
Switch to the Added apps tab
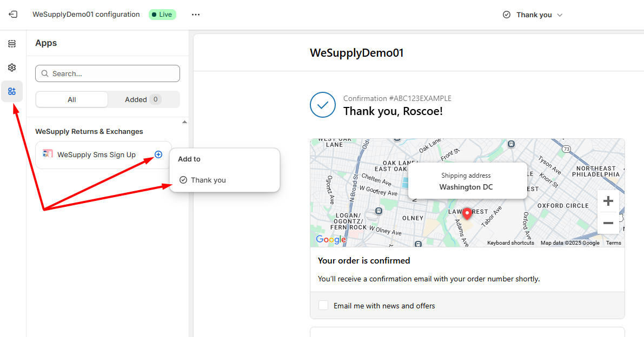[143, 99]
